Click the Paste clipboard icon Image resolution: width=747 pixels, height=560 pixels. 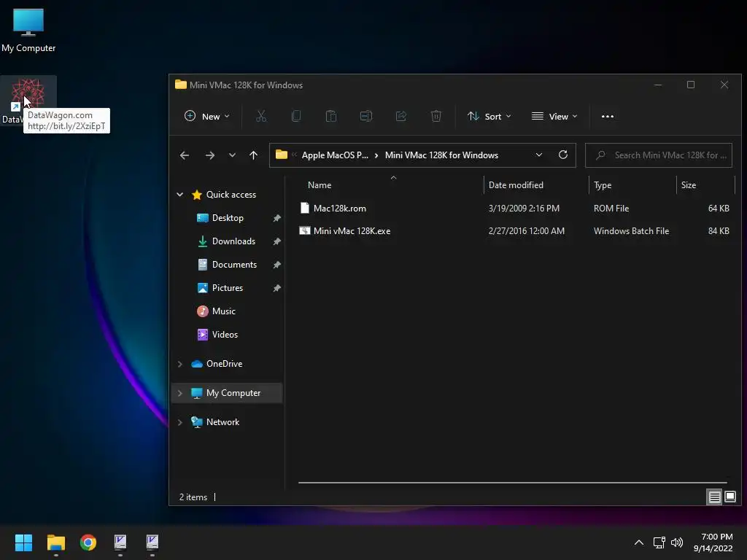click(x=331, y=116)
